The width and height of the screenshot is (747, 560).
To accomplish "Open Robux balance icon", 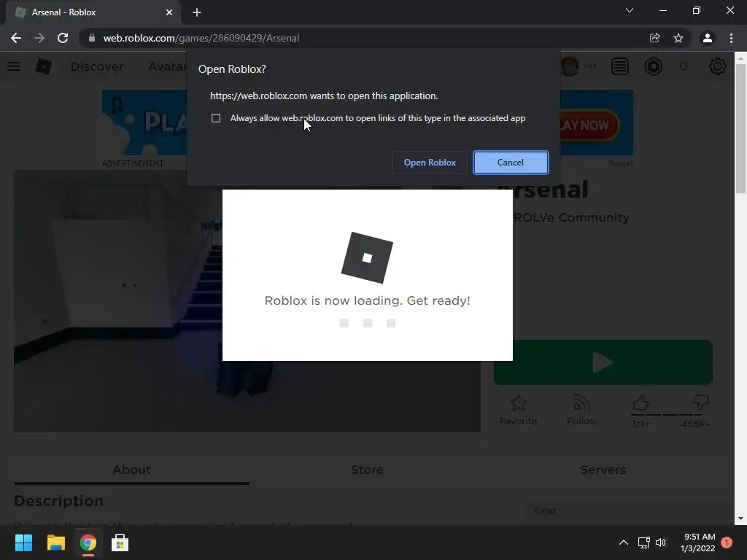I will 654,66.
